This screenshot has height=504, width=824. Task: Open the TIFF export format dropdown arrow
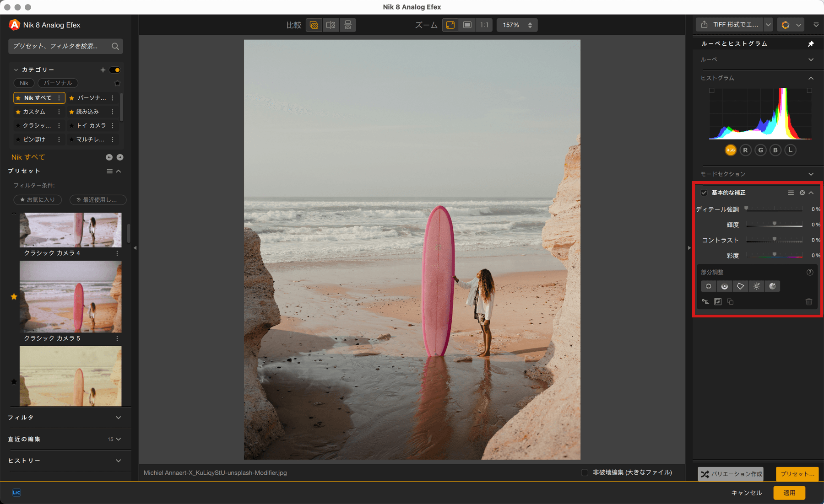[768, 25]
